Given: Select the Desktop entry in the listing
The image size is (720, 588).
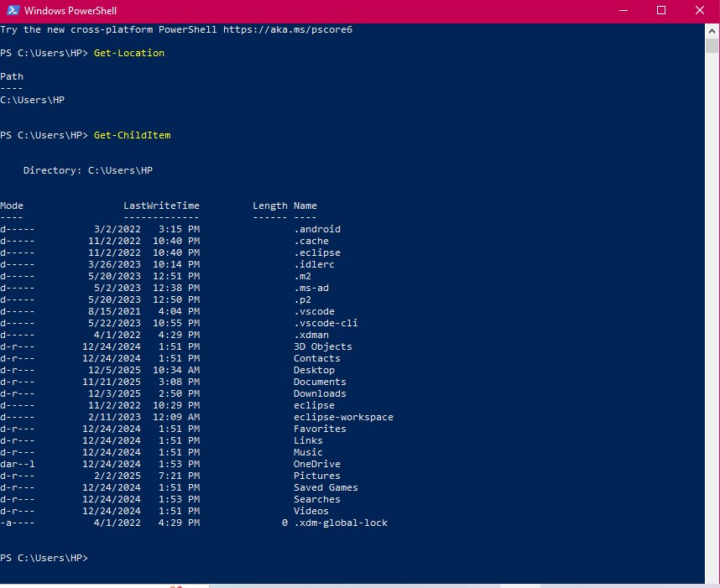Looking at the screenshot, I should [314, 370].
